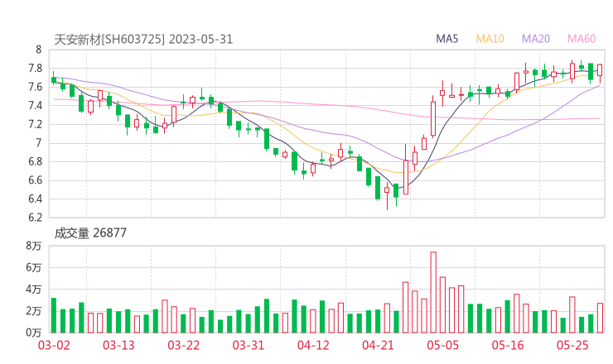Click the first green volume bar at 03-02
Viewport: 613px width, 364px height.
pyautogui.click(x=54, y=315)
